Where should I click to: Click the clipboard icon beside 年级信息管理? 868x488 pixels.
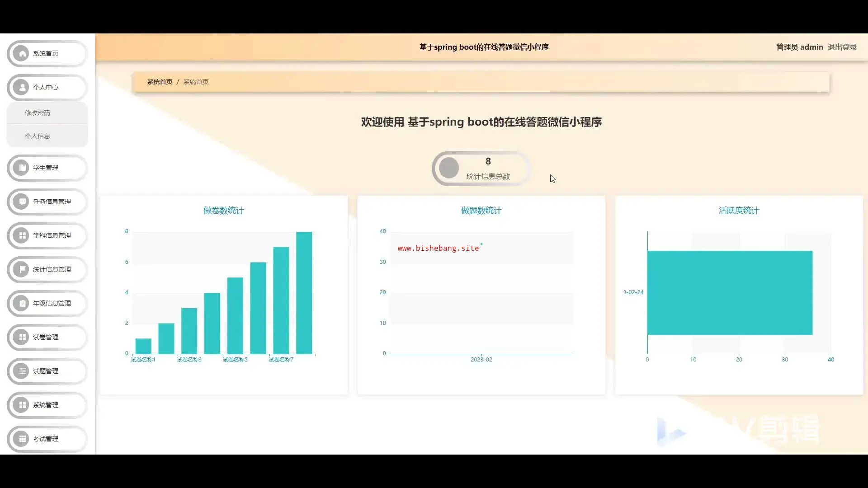click(x=22, y=303)
